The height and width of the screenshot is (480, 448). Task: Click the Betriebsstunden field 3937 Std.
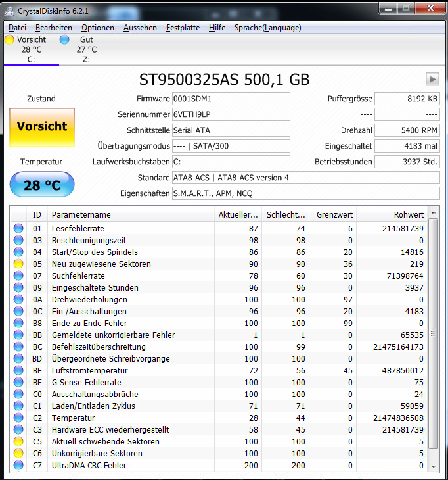(x=407, y=162)
